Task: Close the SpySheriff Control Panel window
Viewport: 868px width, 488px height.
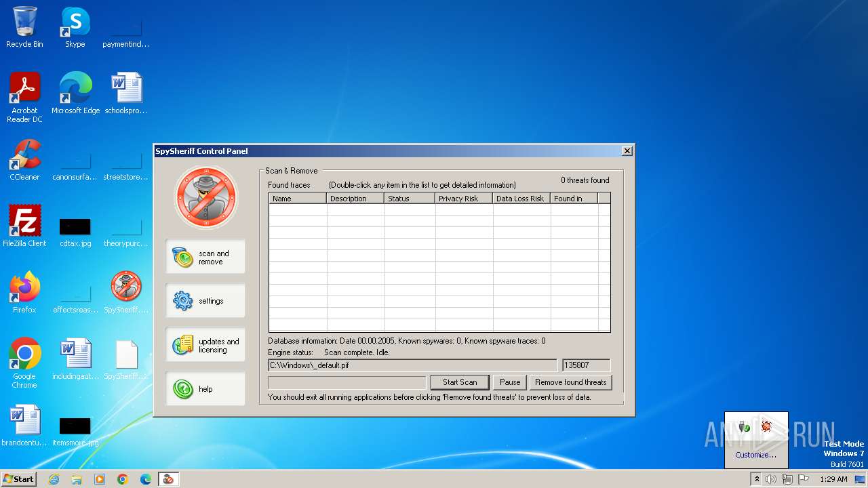Action: pyautogui.click(x=627, y=150)
